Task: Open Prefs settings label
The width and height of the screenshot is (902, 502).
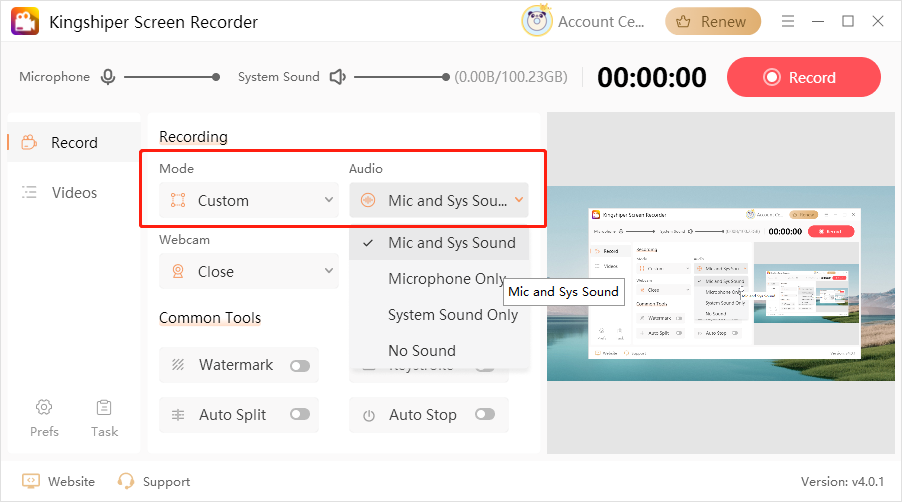Action: (x=44, y=431)
